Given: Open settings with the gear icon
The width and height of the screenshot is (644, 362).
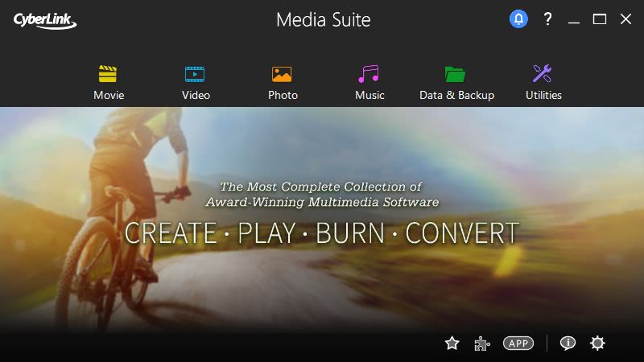Looking at the screenshot, I should click(x=597, y=343).
